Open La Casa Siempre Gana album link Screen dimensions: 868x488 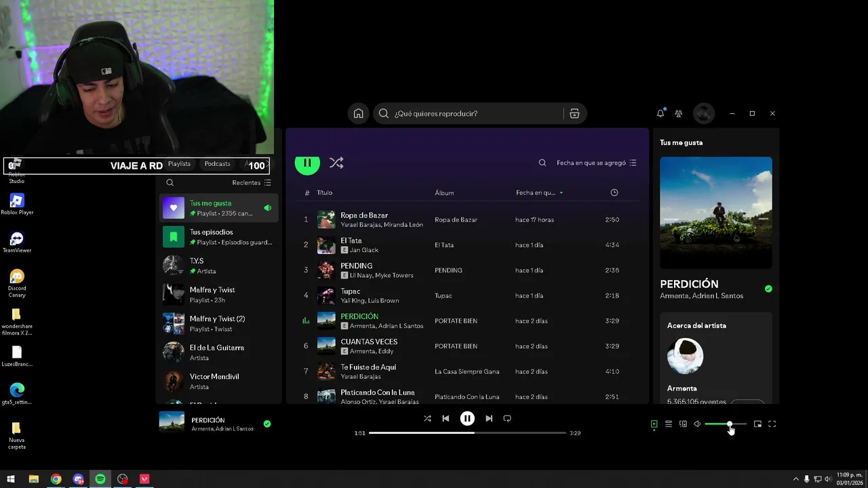pyautogui.click(x=467, y=371)
